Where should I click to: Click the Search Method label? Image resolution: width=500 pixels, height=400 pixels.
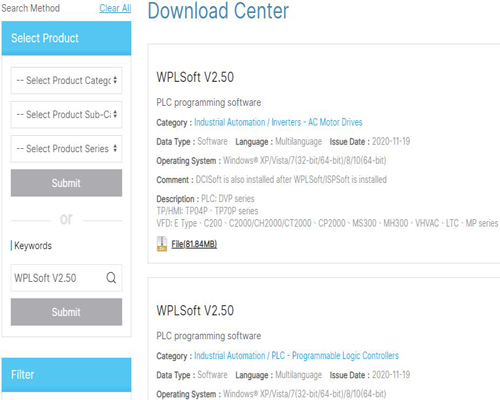[31, 8]
